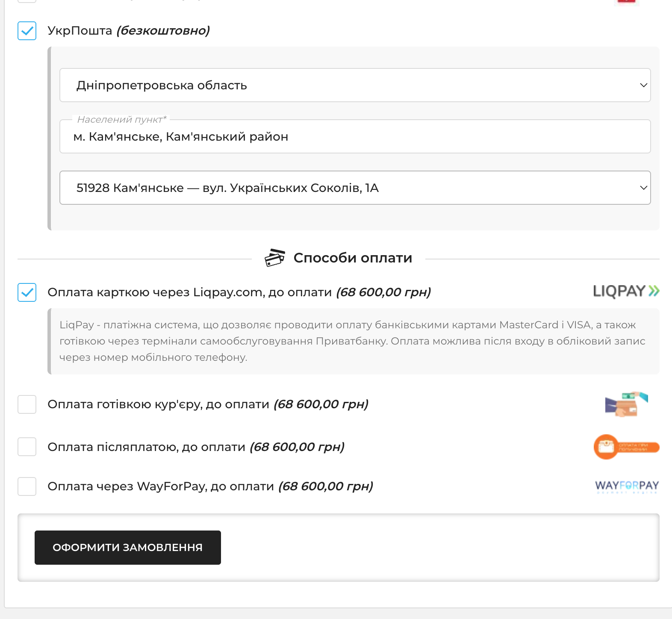Expand the 51928 Кам'янське post office dropdown

(355, 188)
